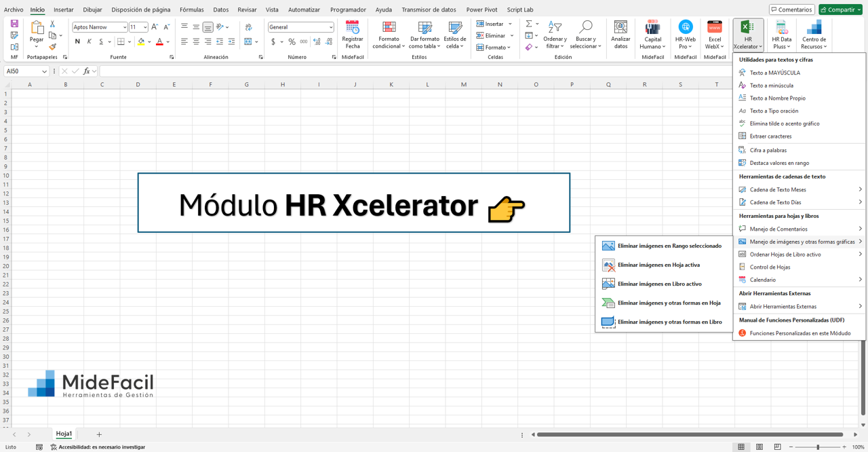Expand Ordenar Hojas de Libro activo submenu
868x452 pixels.
860,255
